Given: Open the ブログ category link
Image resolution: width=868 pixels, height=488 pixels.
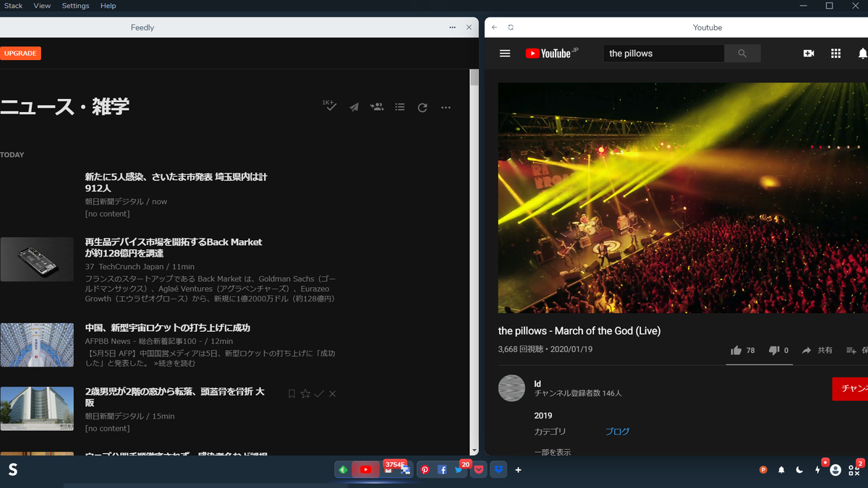Looking at the screenshot, I should pos(617,432).
